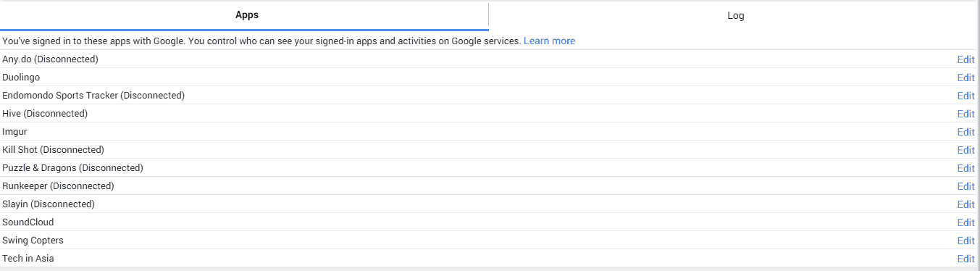
Task: Edit the Kill Shot app entry
Action: pyautogui.click(x=966, y=150)
